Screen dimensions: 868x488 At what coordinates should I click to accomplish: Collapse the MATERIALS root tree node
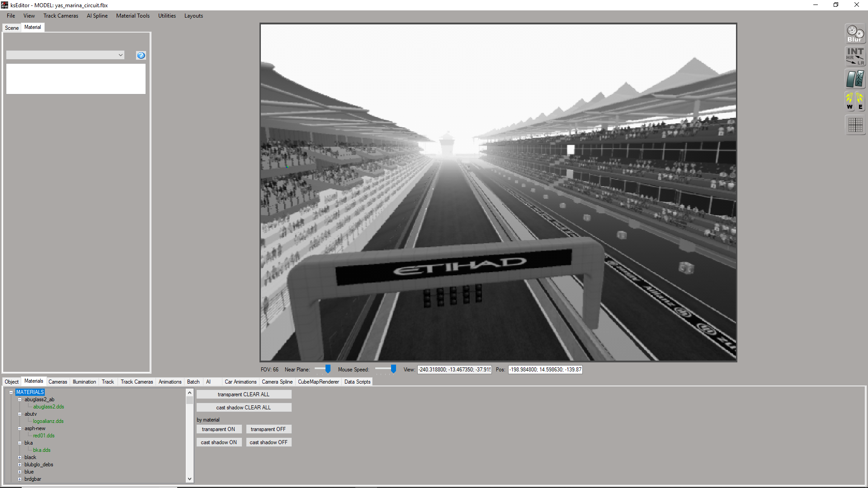coord(11,392)
